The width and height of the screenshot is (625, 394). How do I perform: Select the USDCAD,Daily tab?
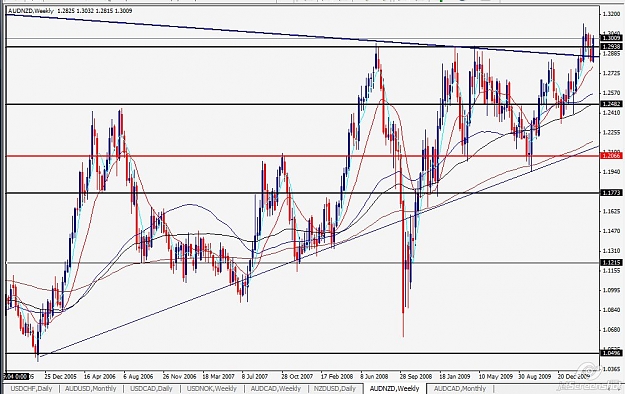[x=151, y=388]
